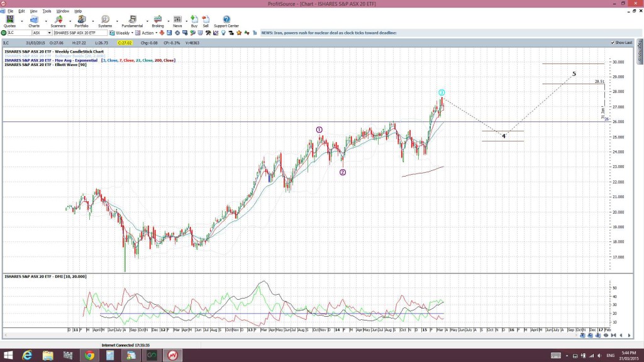644x362 pixels.
Task: Open the Support Center
Action: [x=226, y=21]
